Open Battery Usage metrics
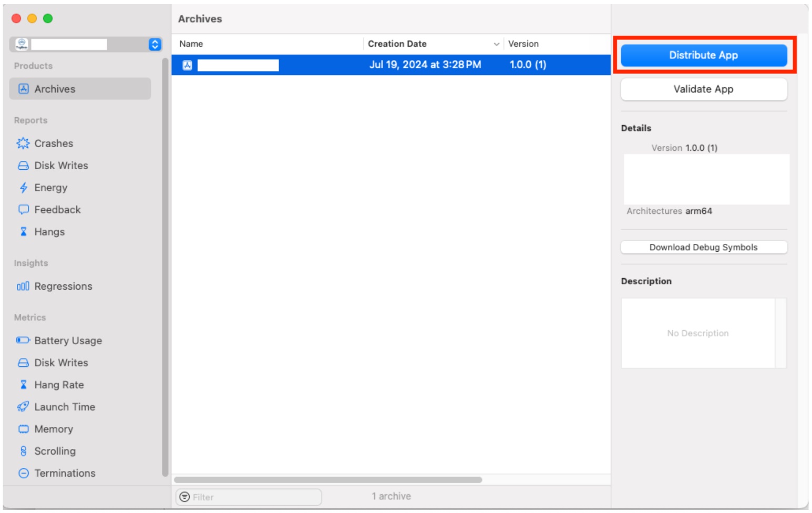The width and height of the screenshot is (812, 513). pos(68,341)
